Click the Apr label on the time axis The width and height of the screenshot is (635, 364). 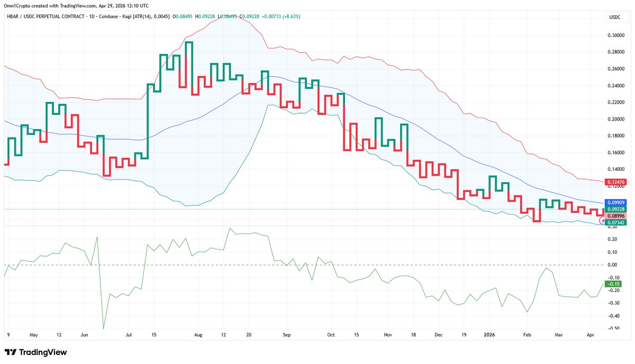590,335
